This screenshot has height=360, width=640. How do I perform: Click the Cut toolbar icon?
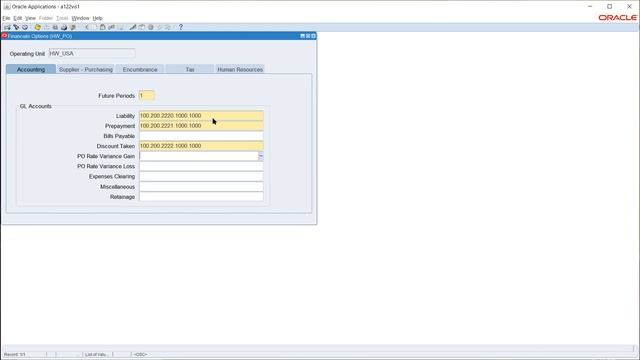(x=87, y=27)
